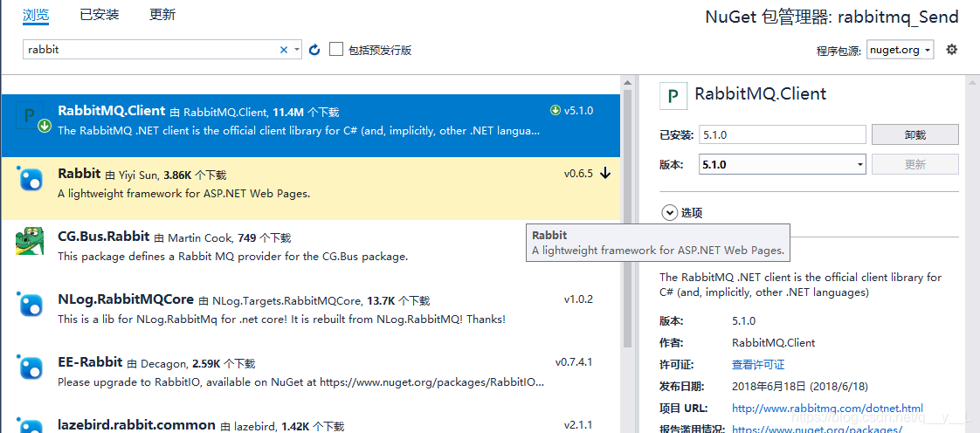Click the CG.Bus.Rabbit frog icon
Viewport: 980px width, 433px height.
30,242
